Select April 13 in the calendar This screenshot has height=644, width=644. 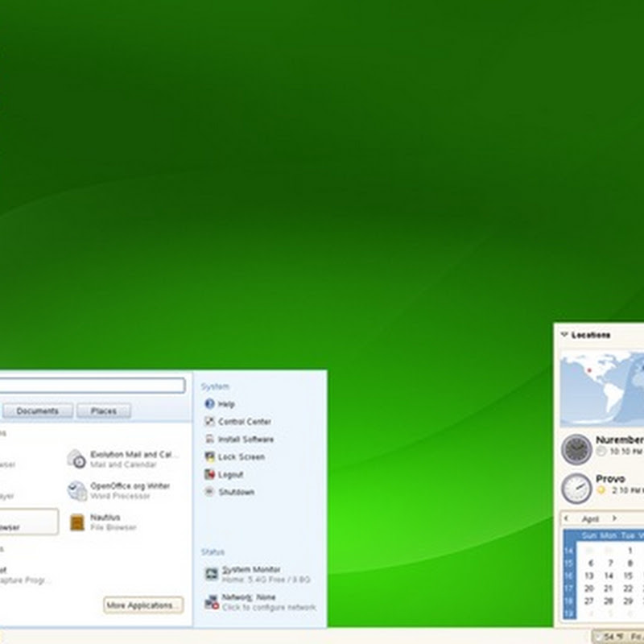pyautogui.click(x=589, y=576)
